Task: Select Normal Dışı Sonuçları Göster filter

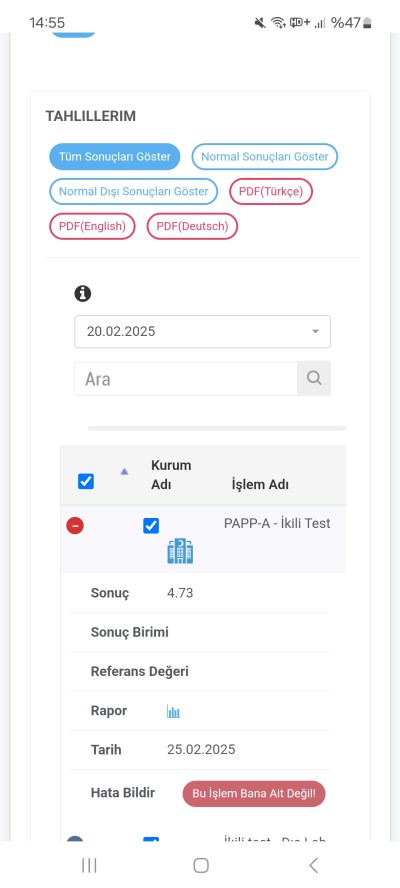Action: 134,191
